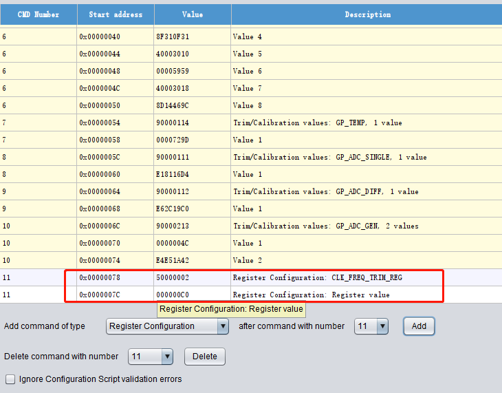Select the Value 6 description cell

(366, 71)
